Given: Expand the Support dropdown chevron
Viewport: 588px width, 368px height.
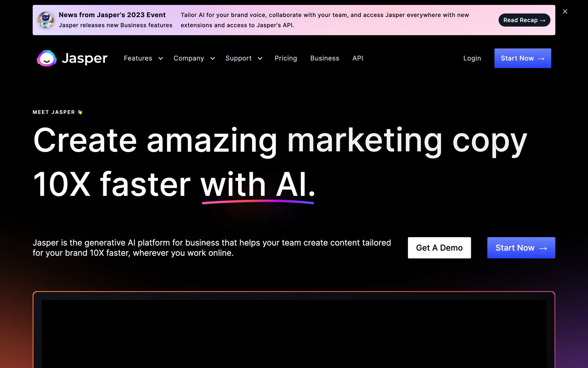Looking at the screenshot, I should pyautogui.click(x=260, y=58).
